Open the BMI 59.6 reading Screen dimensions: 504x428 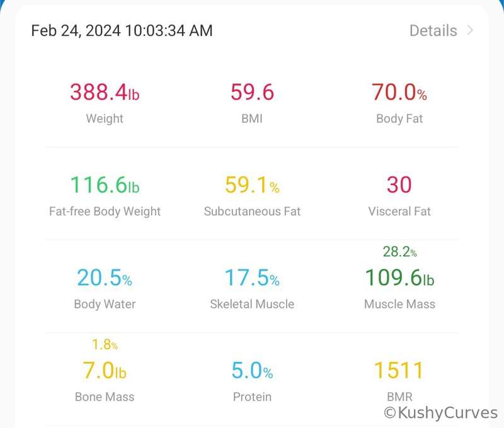pos(252,103)
